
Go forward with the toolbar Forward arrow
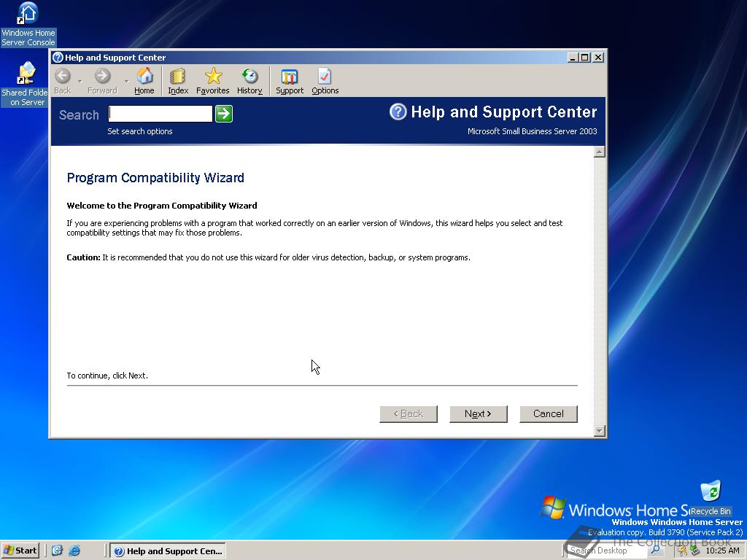tap(102, 80)
